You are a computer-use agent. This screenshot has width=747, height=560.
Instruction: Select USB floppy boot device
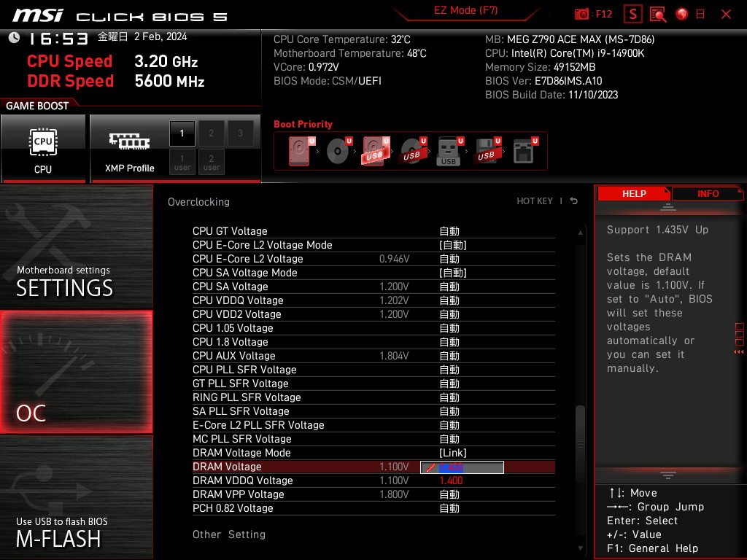point(487,151)
